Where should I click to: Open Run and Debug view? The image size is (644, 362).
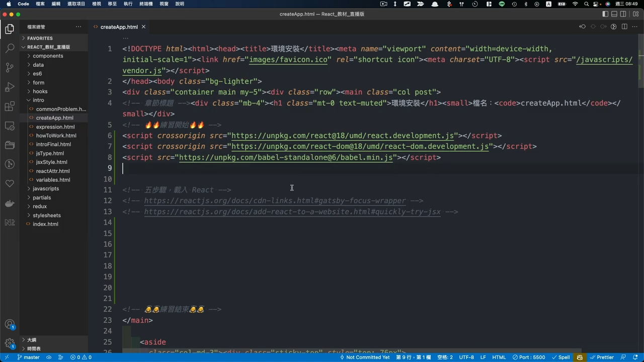(x=10, y=87)
